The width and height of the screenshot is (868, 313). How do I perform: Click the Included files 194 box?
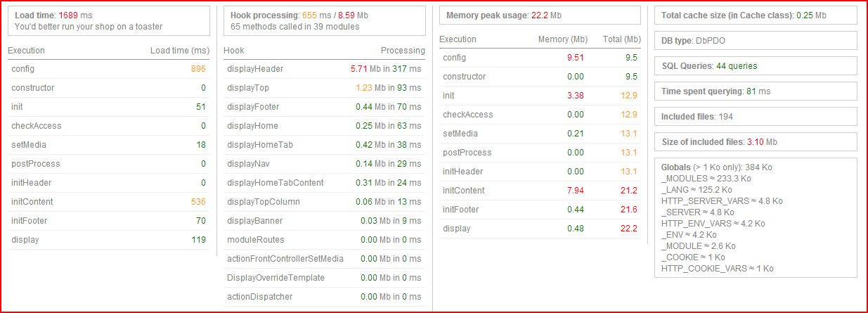pyautogui.click(x=756, y=117)
